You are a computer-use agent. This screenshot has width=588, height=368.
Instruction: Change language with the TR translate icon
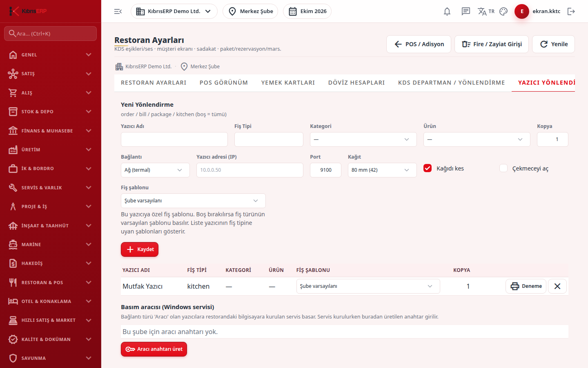pyautogui.click(x=486, y=11)
